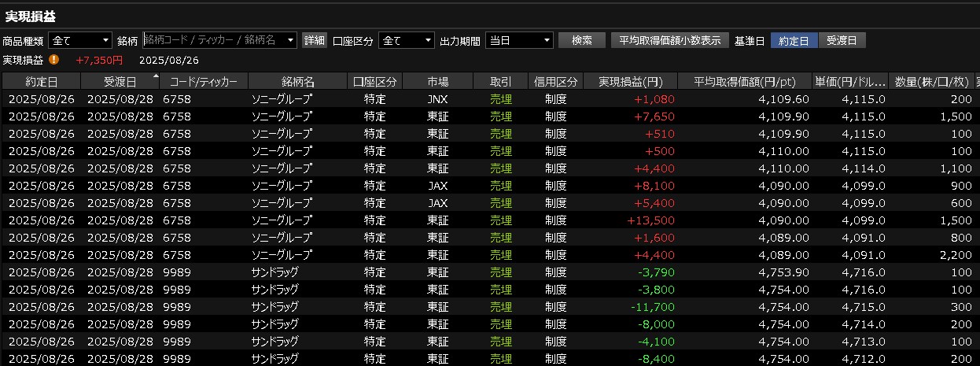This screenshot has width=980, height=366.
Task: Click the quantity 900 cell
Action: (x=960, y=185)
